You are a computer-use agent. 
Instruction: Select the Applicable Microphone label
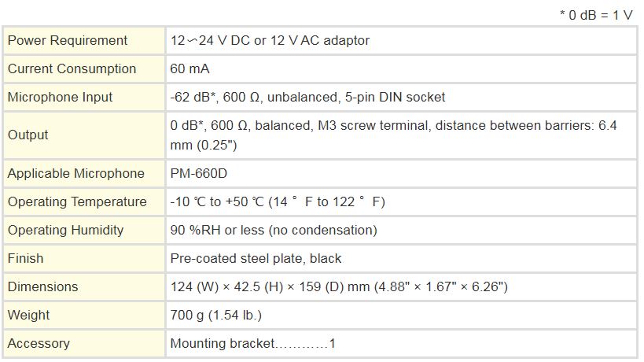coord(76,173)
